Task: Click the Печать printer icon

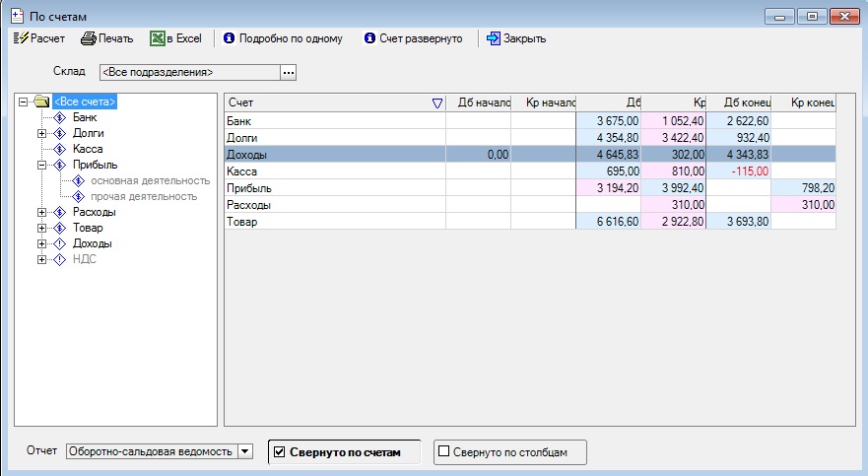Action: pos(89,39)
